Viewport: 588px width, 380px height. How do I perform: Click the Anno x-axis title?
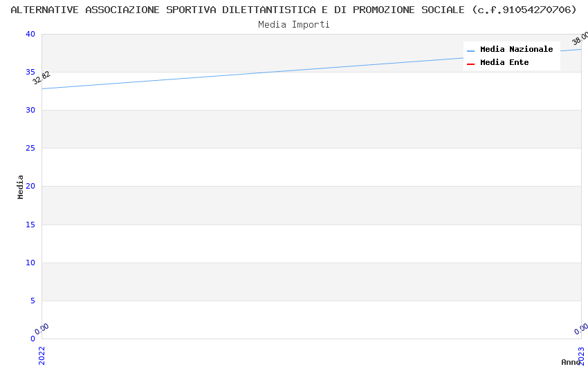pos(571,362)
